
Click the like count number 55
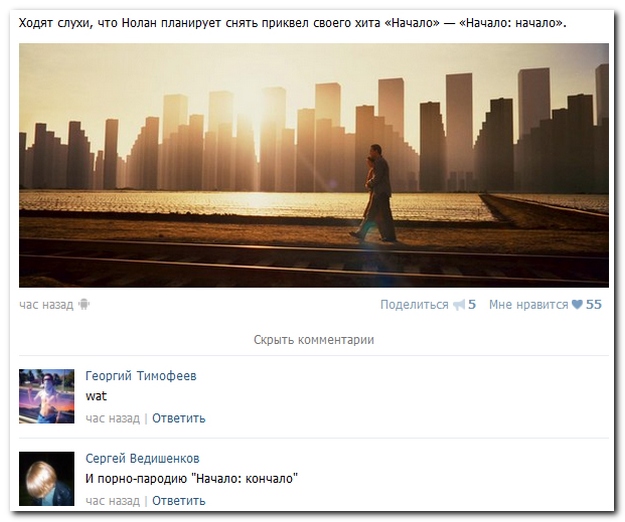point(594,305)
